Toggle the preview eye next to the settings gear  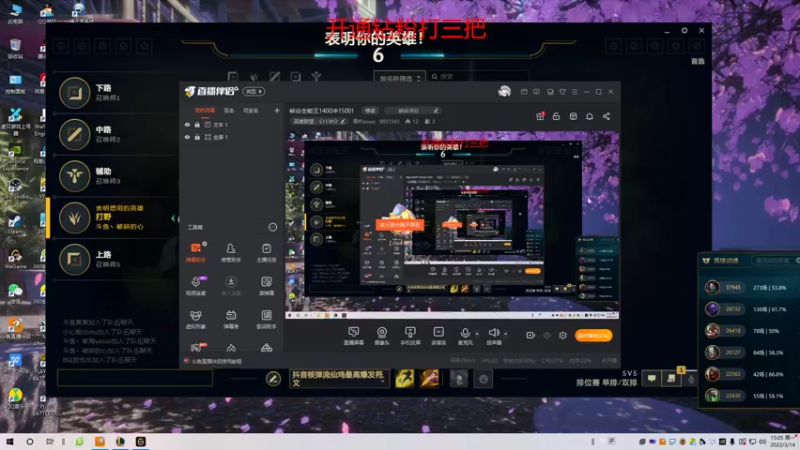coord(547,335)
